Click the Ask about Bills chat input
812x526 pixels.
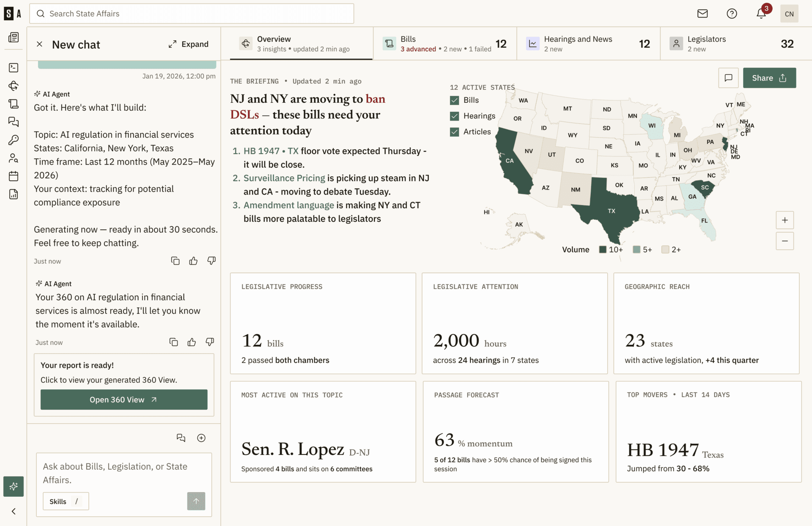(x=124, y=473)
